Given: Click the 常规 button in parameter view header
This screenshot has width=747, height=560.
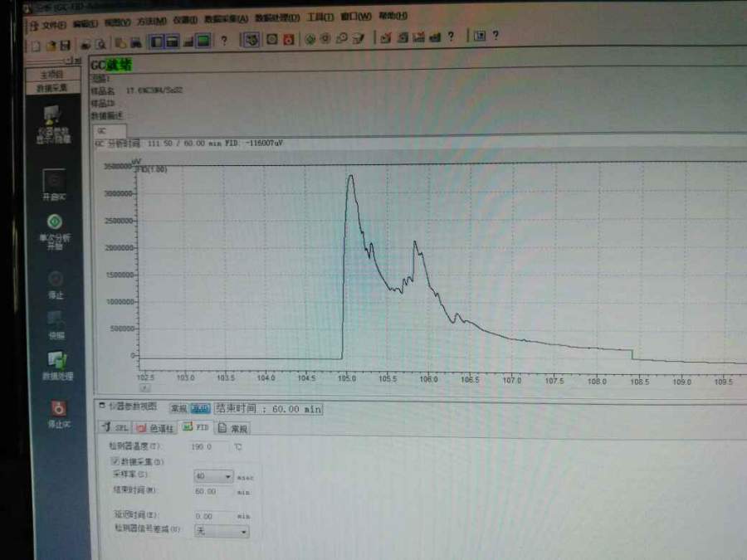Looking at the screenshot, I should pos(178,408).
